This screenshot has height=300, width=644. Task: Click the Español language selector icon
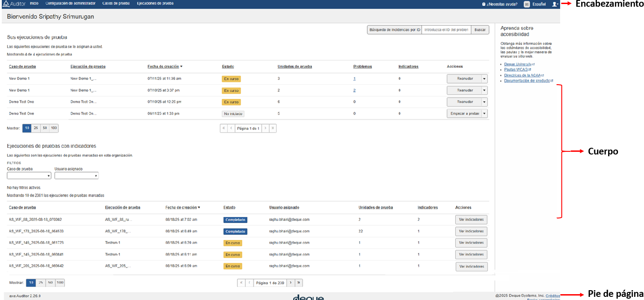[x=527, y=4]
